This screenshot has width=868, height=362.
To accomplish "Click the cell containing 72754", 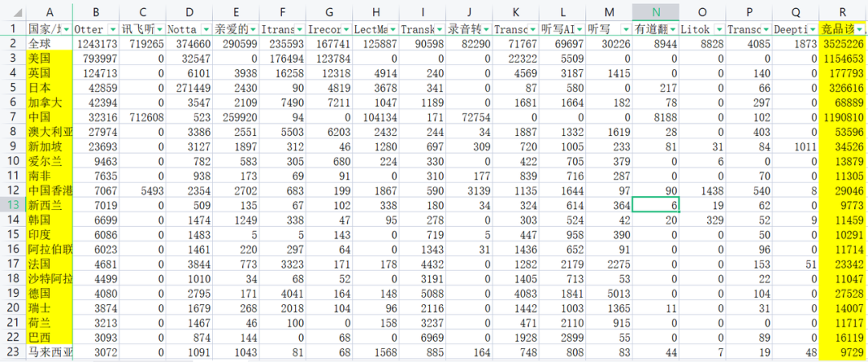I will (x=469, y=117).
